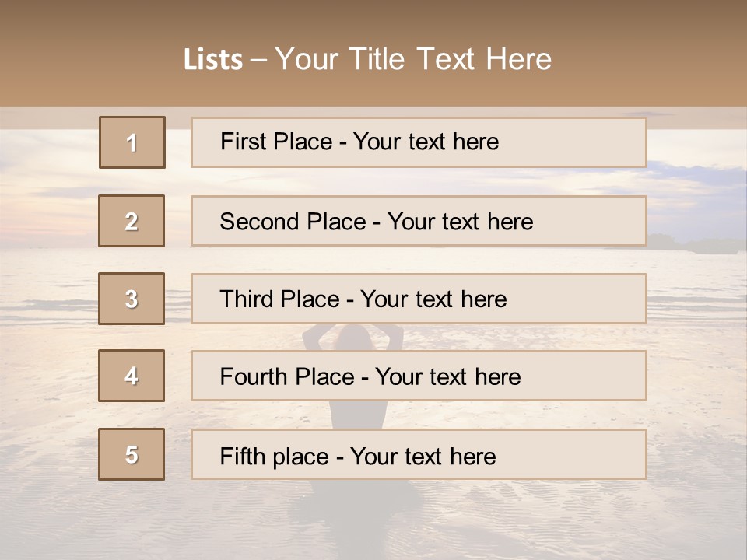Select the number 2 box

pos(132,221)
